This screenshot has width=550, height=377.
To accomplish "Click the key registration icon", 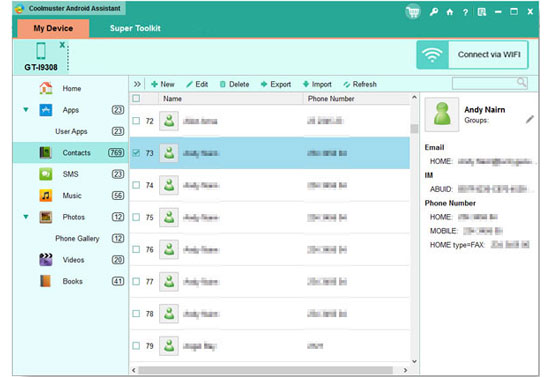I will tap(434, 12).
